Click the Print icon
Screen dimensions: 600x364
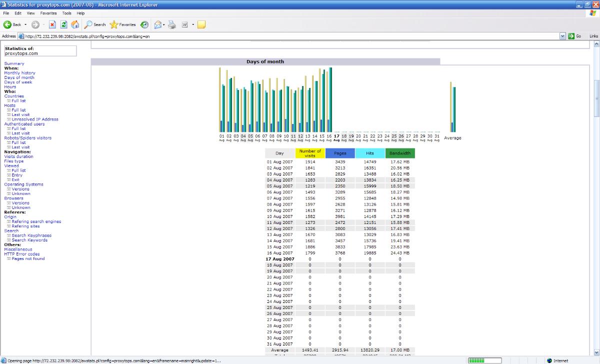172,24
